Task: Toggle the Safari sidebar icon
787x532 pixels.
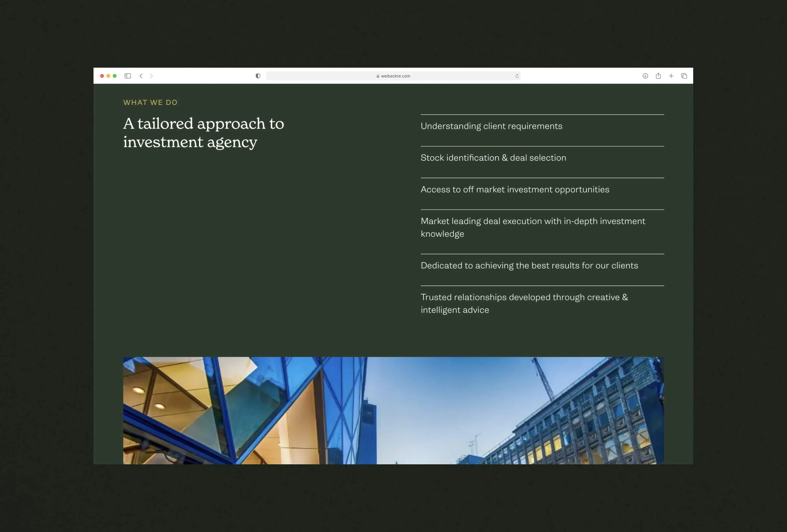Action: click(128, 76)
